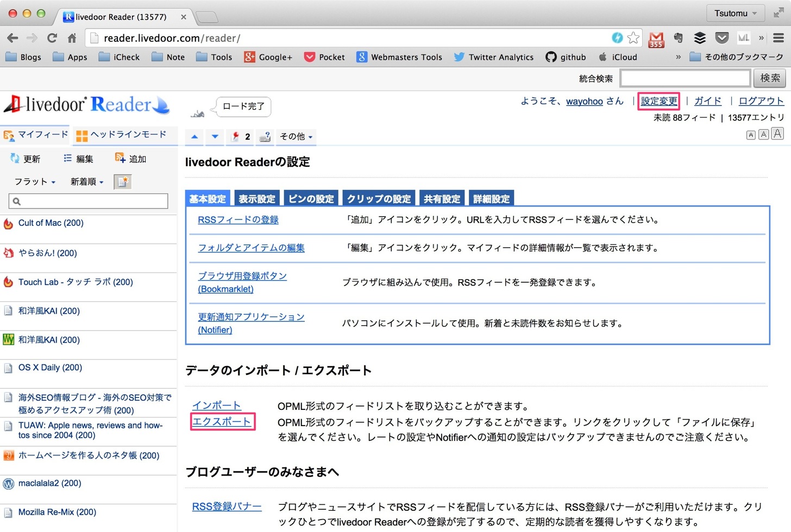The width and height of the screenshot is (791, 532).
Task: Open the RSSフィードの登録 link
Action: [238, 220]
